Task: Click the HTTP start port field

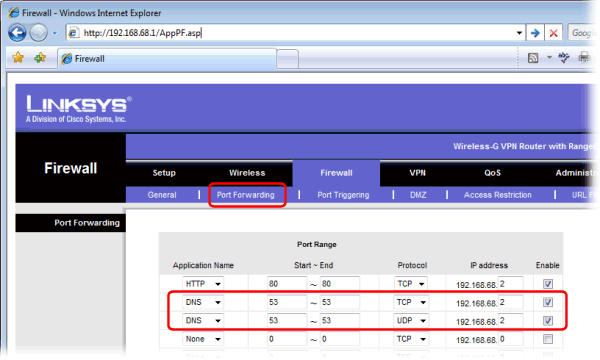Action: pos(287,284)
